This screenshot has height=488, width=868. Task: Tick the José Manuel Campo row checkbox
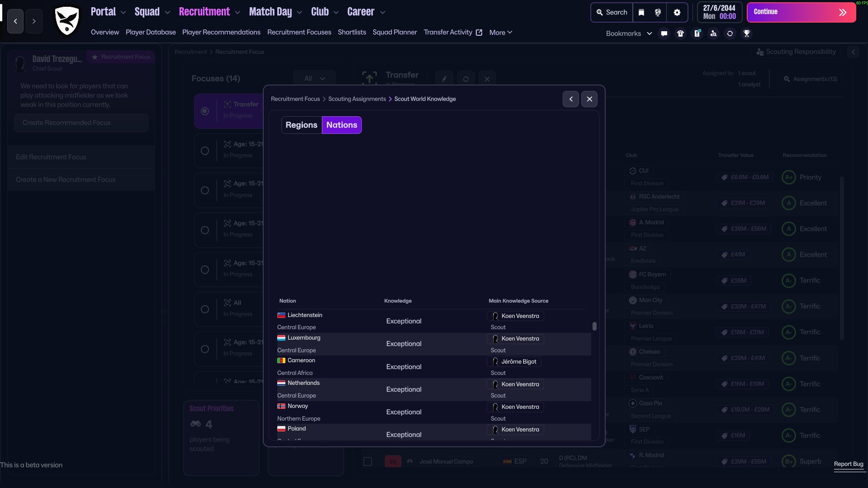[x=368, y=461]
